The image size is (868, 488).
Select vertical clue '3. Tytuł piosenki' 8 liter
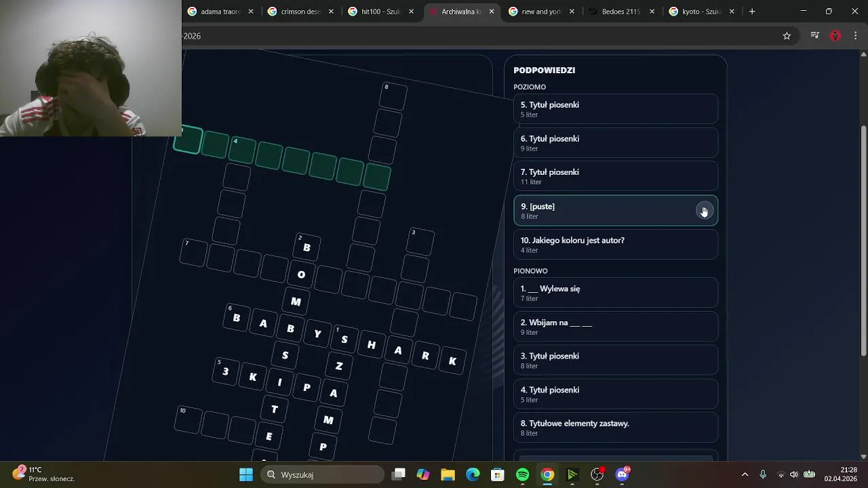coord(616,360)
